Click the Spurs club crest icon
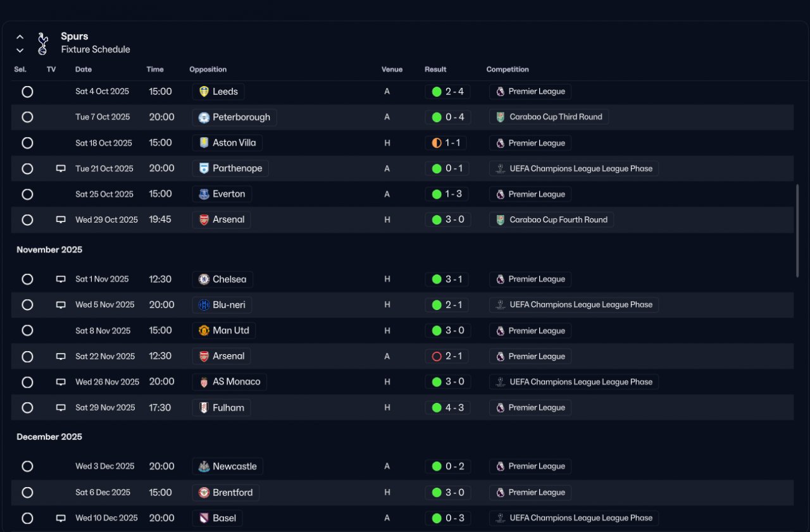The width and height of the screenshot is (810, 532). (x=42, y=43)
